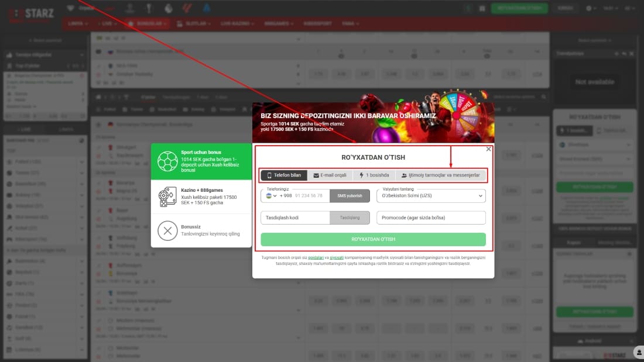
Task: Choose Ijtimoiy tarmoqlar va messenjerlar tab
Action: [440, 175]
